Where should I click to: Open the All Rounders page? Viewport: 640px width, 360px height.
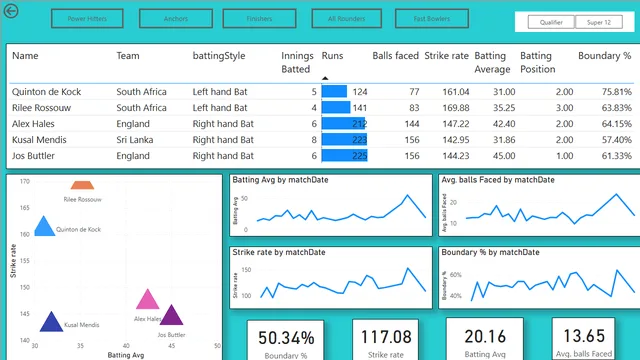click(347, 19)
